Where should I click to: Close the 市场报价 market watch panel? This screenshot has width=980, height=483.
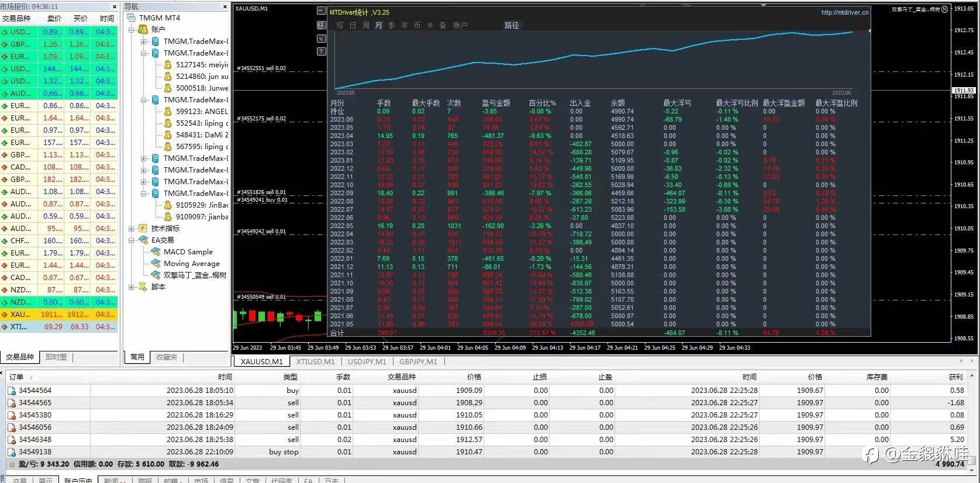pyautogui.click(x=115, y=6)
